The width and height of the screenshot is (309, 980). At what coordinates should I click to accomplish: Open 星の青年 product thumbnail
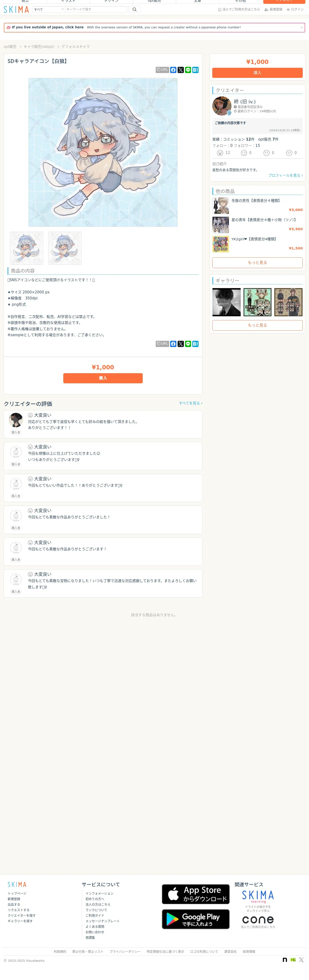(221, 225)
